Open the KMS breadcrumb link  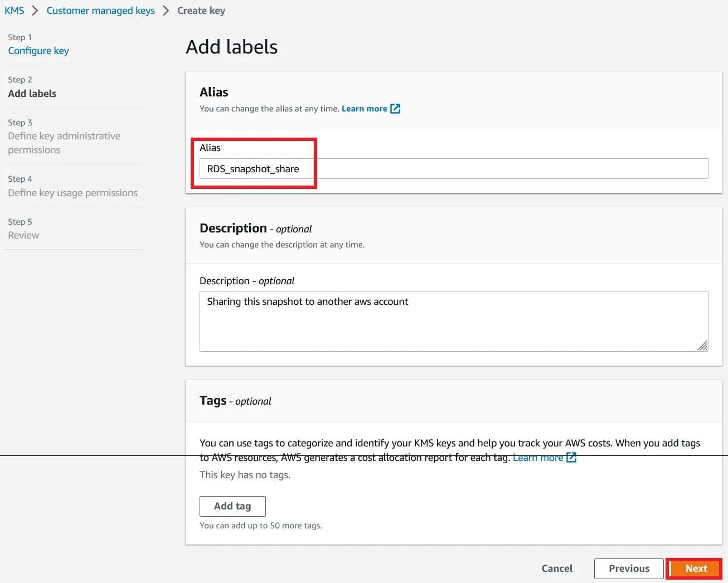coord(14,10)
